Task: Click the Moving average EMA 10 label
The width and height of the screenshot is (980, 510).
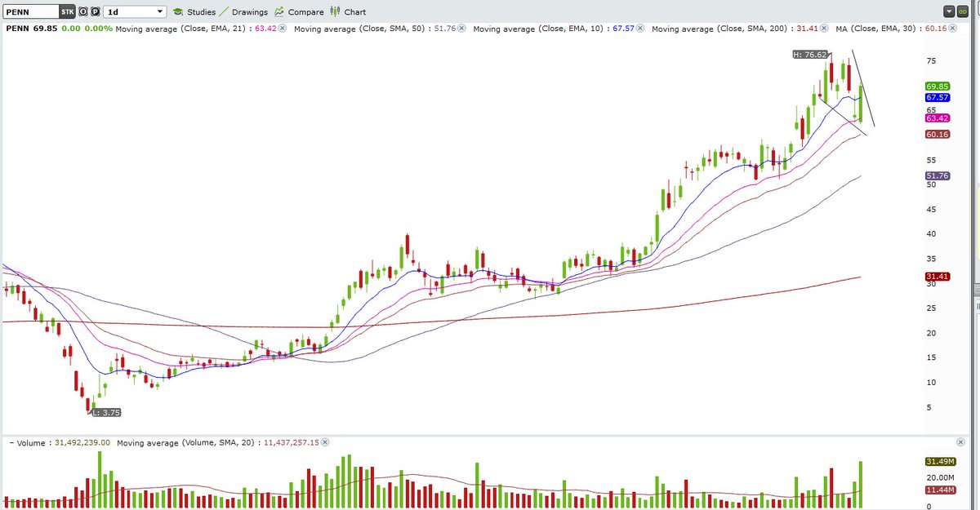Action: pyautogui.click(x=553, y=28)
